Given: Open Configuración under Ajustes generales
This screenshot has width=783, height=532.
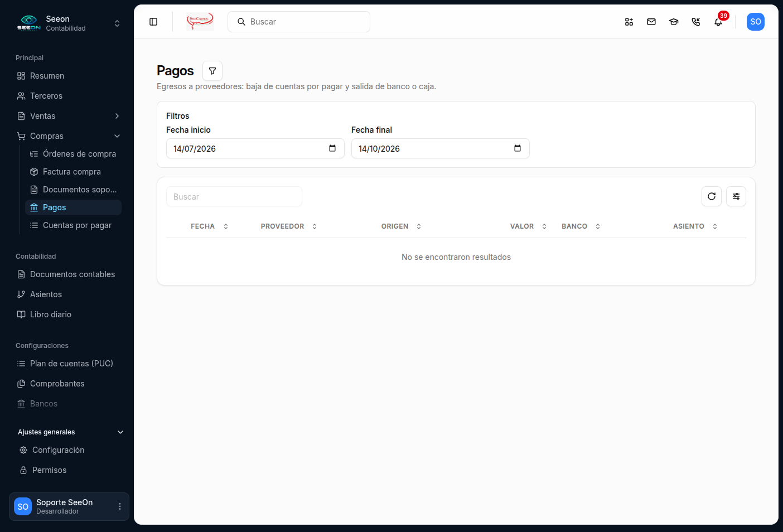Looking at the screenshot, I should point(70,450).
